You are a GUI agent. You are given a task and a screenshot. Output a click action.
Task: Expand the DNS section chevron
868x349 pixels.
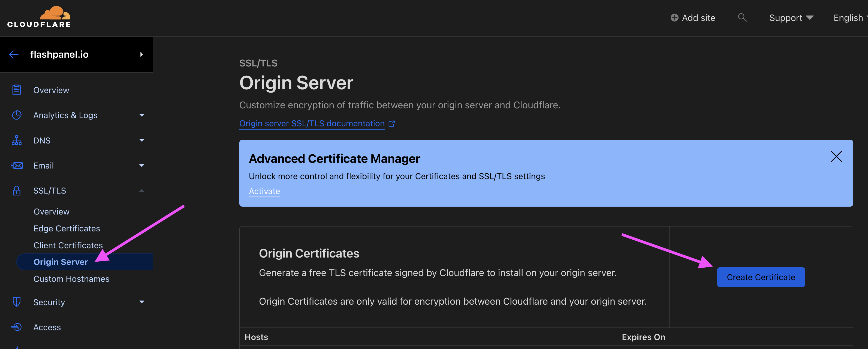click(142, 140)
